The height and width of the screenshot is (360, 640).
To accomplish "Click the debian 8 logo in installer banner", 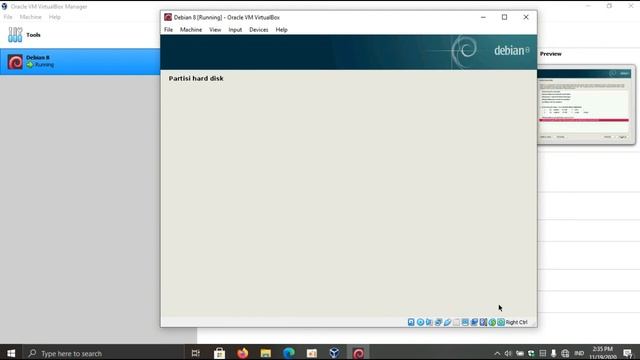I will point(511,51).
